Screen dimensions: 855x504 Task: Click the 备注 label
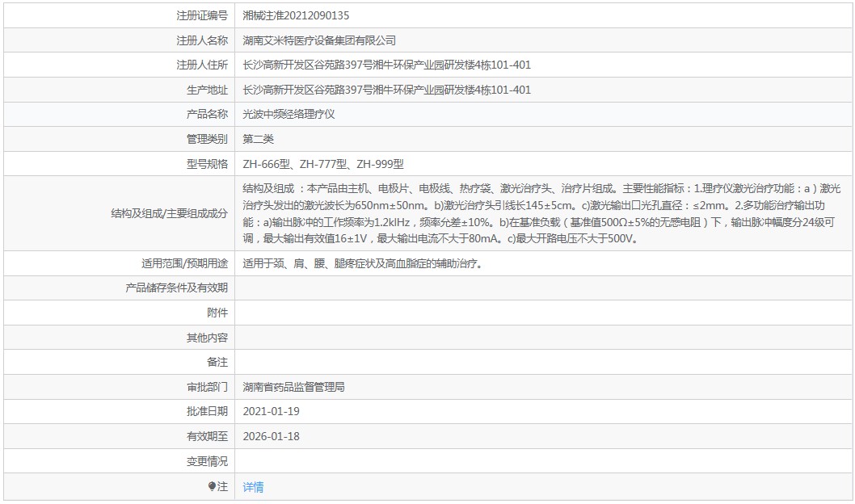[217, 362]
